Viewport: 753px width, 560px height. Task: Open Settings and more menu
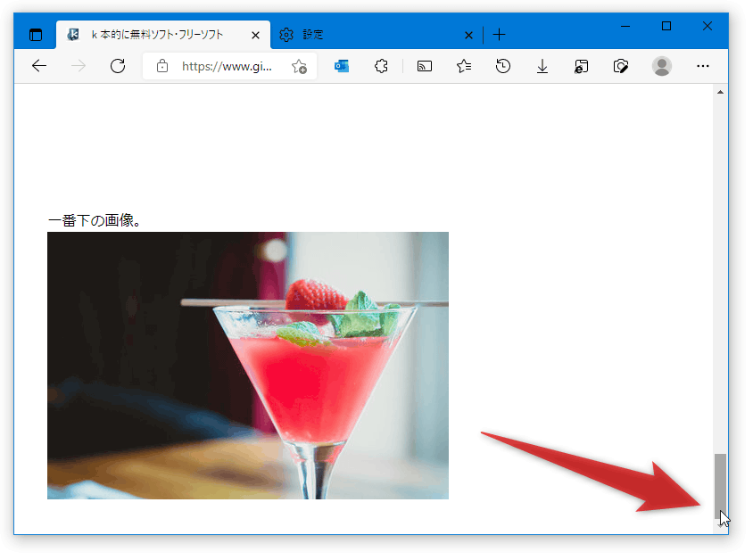click(x=702, y=66)
